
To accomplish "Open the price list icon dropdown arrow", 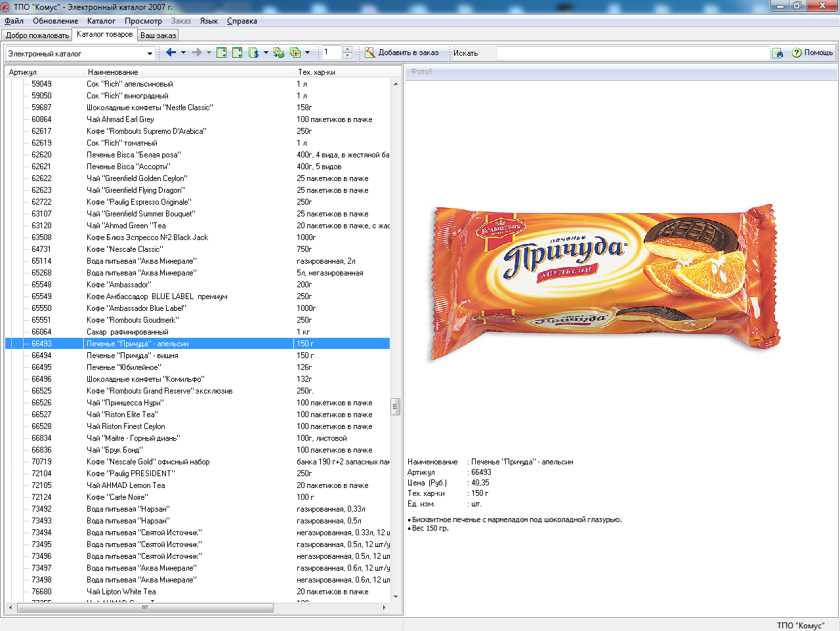I will click(x=266, y=52).
